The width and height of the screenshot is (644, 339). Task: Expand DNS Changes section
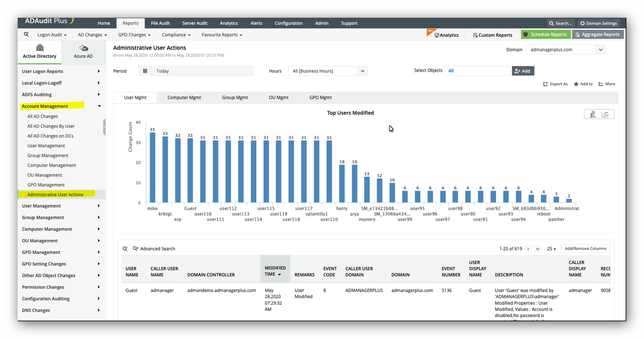tap(61, 310)
